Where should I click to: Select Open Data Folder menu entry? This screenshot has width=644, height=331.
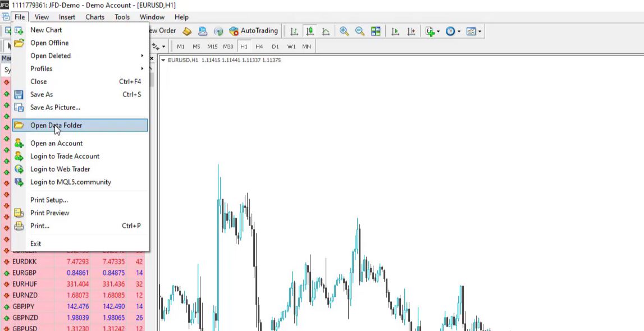point(56,126)
